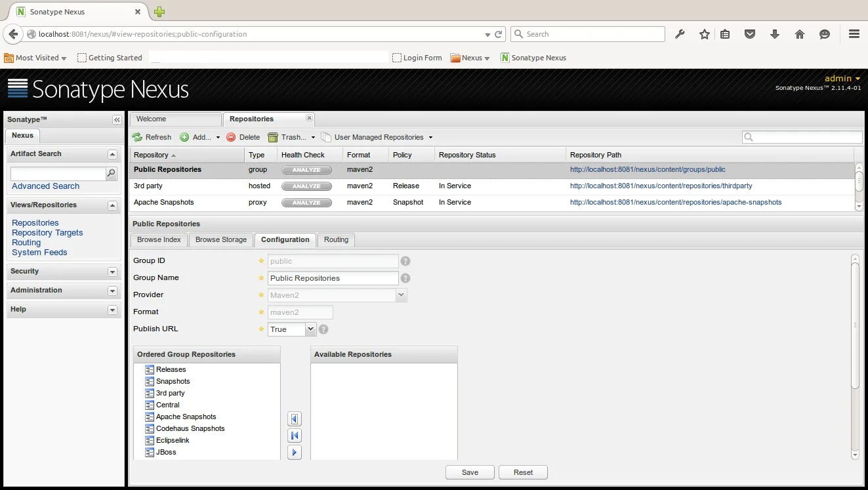The height and width of the screenshot is (490, 868).
Task: Click the artifact search magnifier icon
Action: pyautogui.click(x=112, y=174)
